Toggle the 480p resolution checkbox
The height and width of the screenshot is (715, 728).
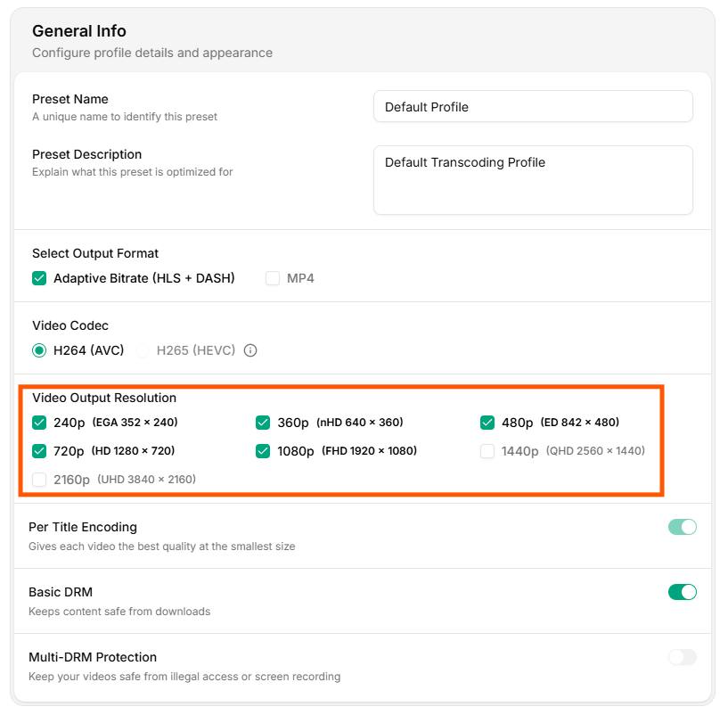coord(487,423)
